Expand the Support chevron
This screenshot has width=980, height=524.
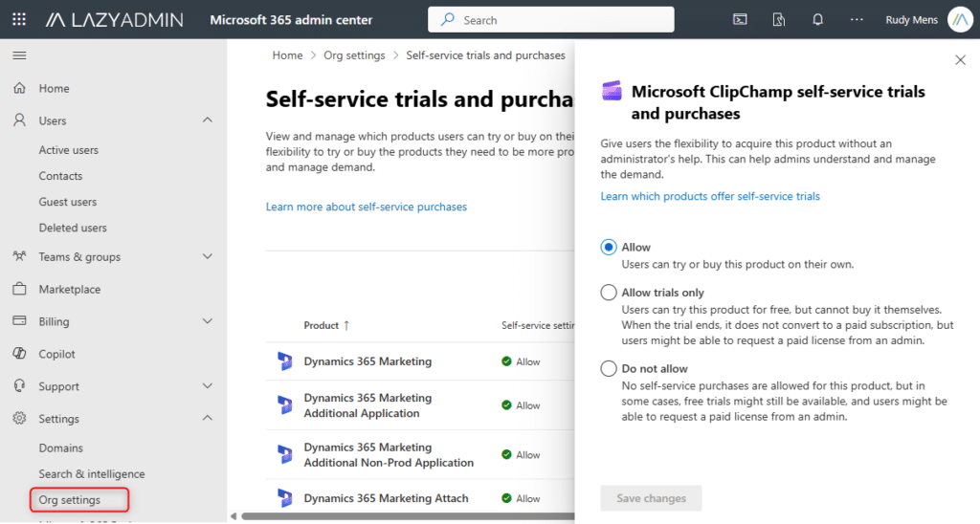[x=208, y=386]
